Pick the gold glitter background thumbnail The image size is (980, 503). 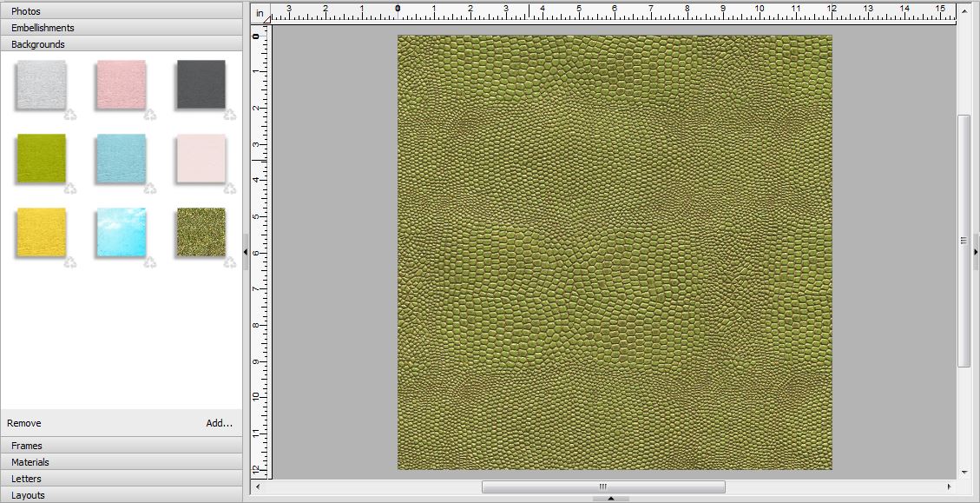coord(201,232)
